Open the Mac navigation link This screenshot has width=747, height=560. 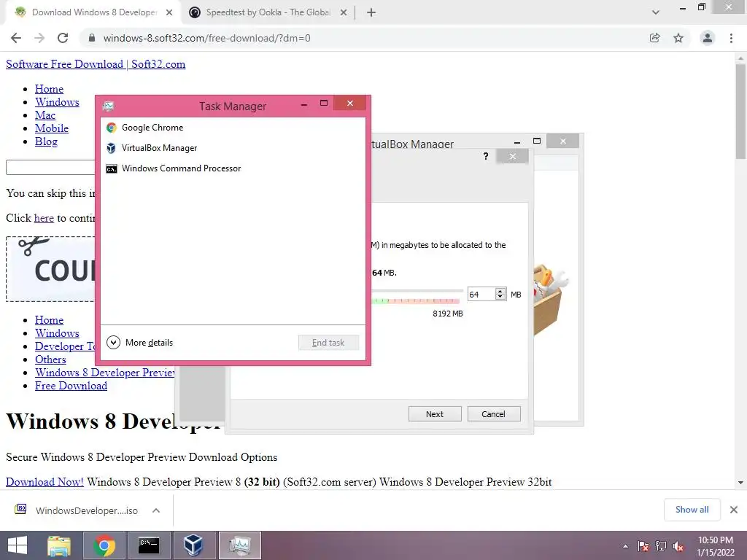pos(45,115)
